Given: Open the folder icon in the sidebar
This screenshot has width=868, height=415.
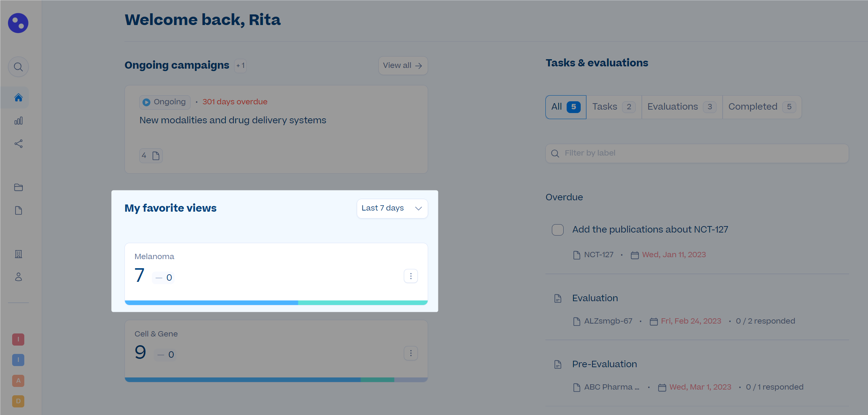Looking at the screenshot, I should coord(18,187).
